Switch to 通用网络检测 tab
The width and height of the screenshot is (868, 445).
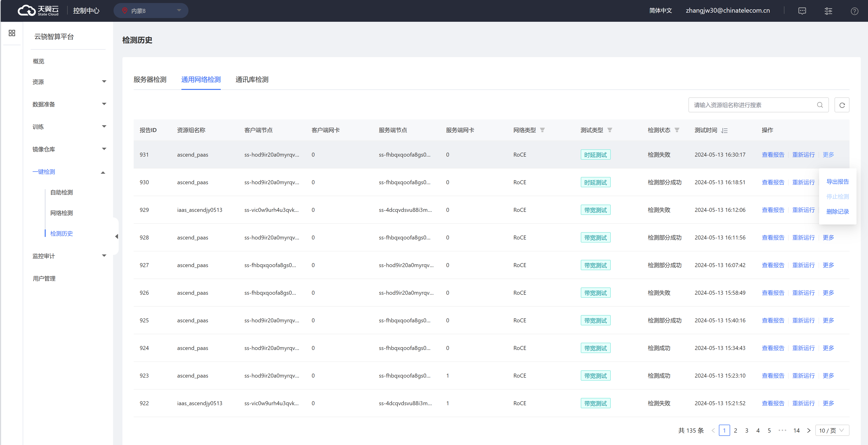201,80
